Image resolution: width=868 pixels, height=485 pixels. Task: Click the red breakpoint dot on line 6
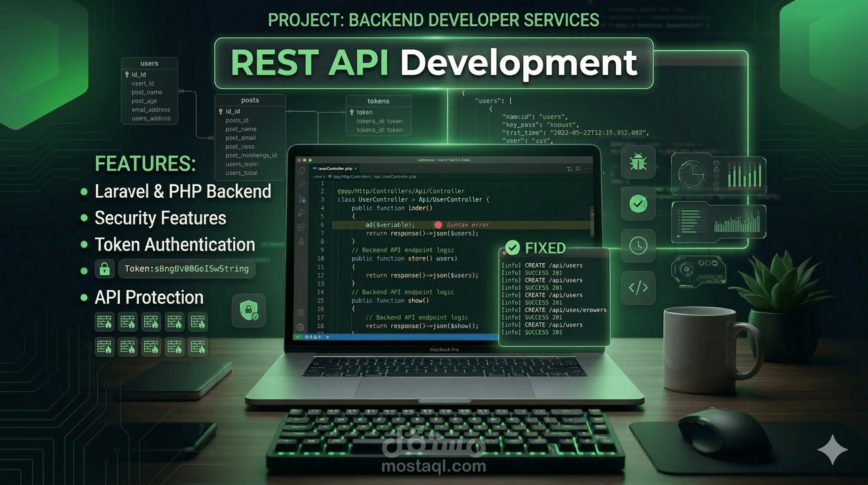[x=438, y=225]
